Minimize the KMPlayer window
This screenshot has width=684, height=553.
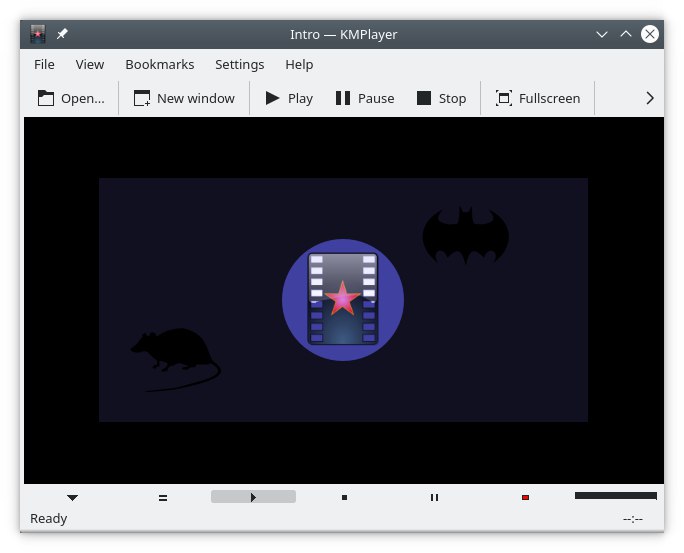coord(602,34)
